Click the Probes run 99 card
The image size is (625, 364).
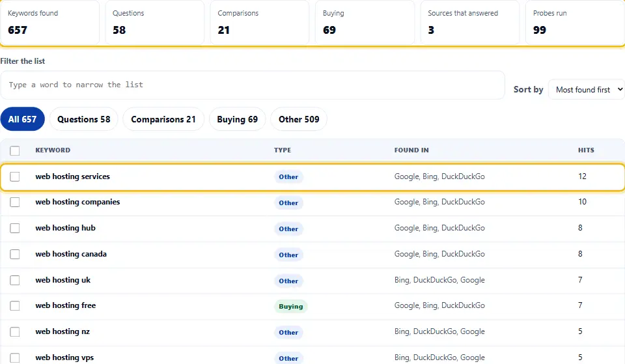[x=575, y=22]
